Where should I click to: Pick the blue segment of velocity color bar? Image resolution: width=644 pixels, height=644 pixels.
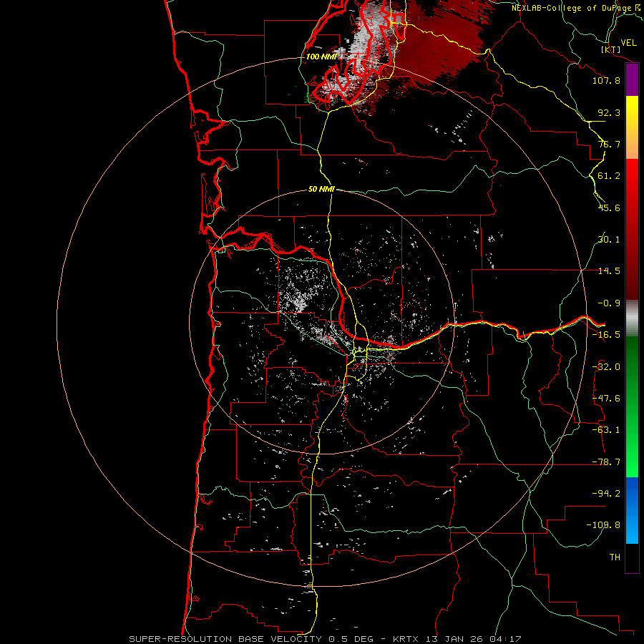pyautogui.click(x=632, y=510)
